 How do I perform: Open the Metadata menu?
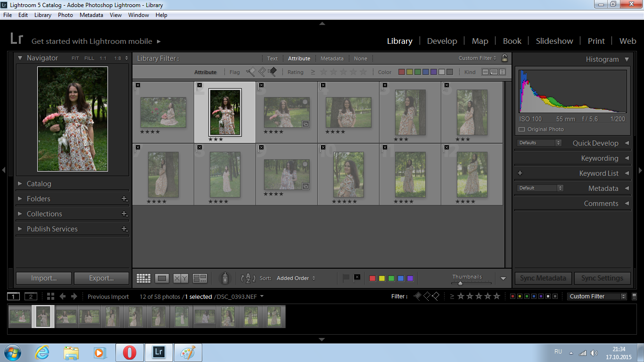point(91,15)
